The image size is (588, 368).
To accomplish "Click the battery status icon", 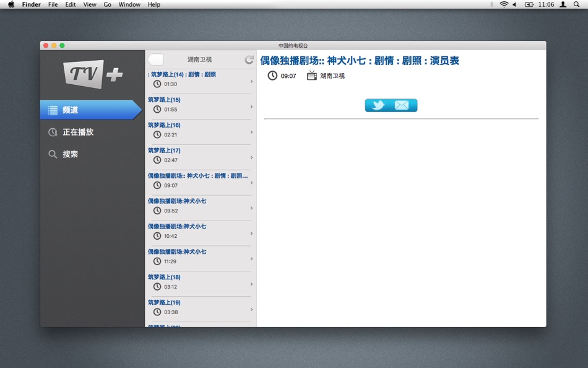I will coord(529,4).
